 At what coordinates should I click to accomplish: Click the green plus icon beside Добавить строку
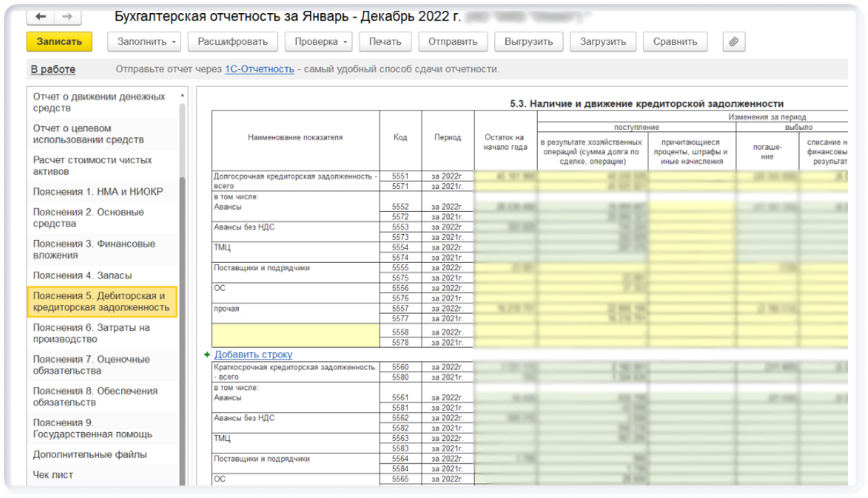coord(206,355)
